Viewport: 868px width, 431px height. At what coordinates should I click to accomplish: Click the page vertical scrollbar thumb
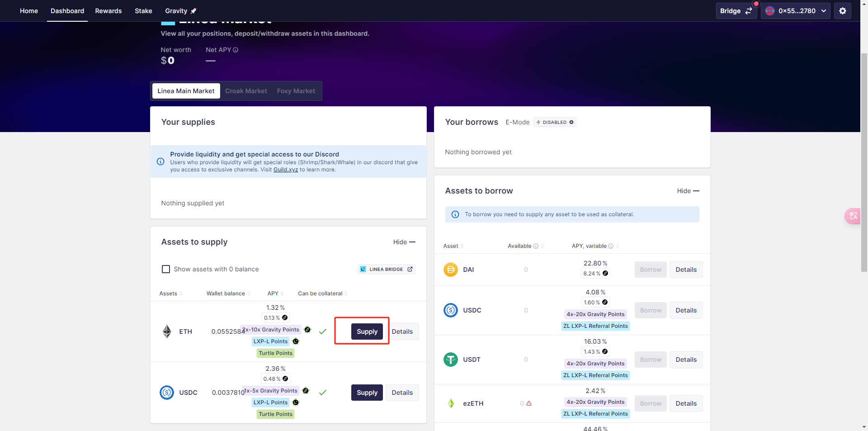point(864,162)
